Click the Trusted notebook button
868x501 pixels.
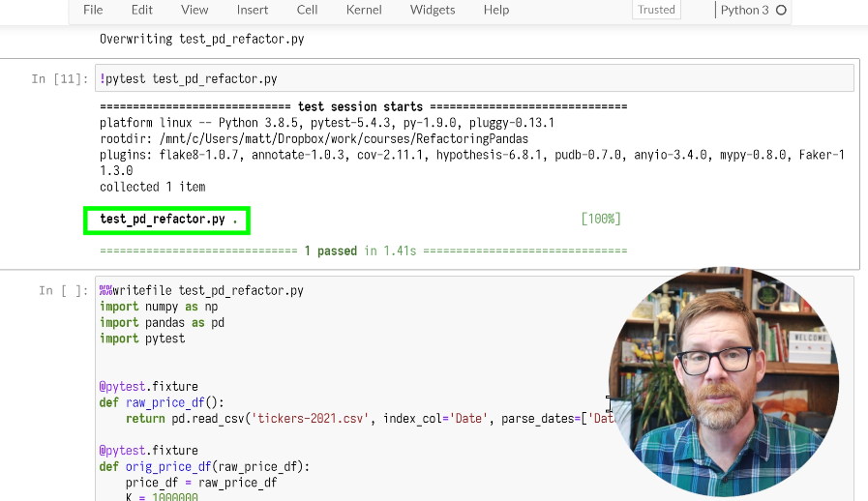656,10
